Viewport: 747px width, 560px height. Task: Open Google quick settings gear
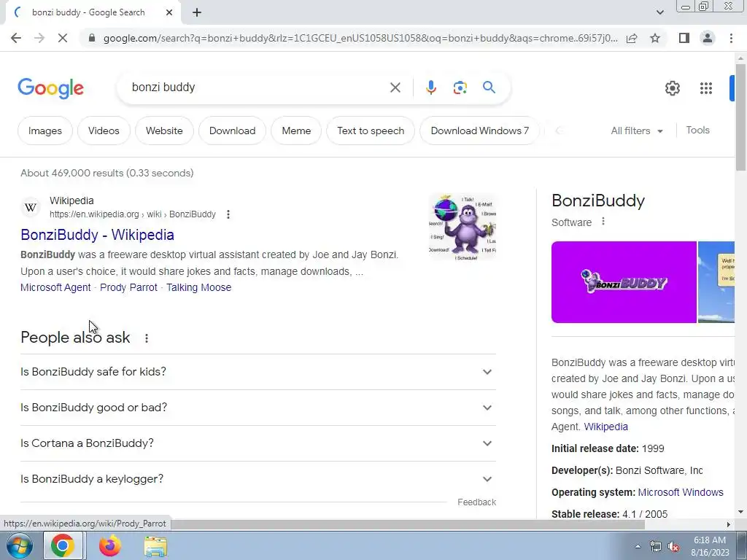(x=672, y=88)
